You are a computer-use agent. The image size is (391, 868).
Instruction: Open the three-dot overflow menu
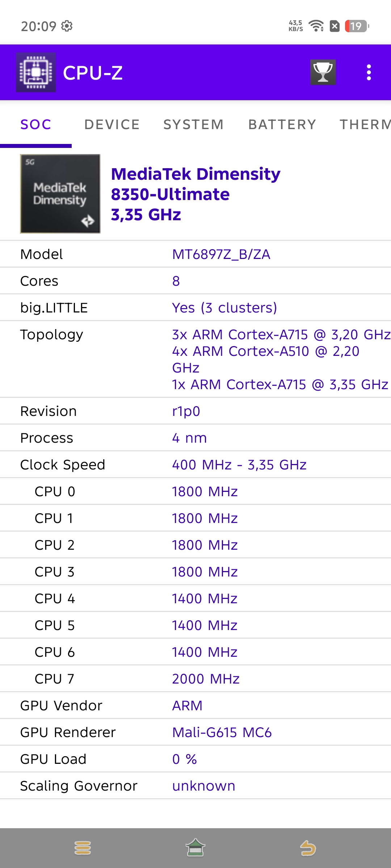(x=369, y=72)
